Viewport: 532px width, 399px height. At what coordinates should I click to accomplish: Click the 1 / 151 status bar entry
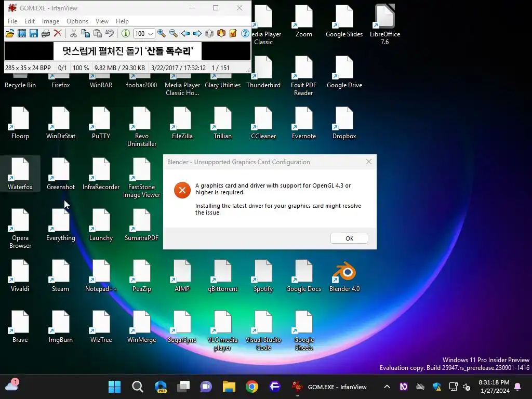coord(220,68)
